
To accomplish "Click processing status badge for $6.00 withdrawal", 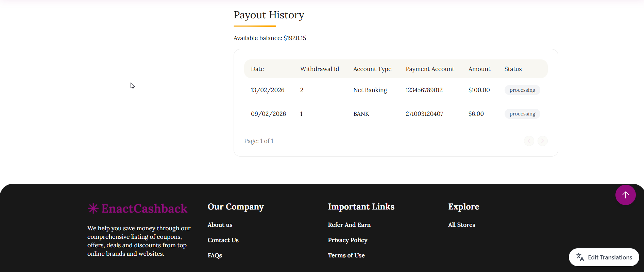I will point(522,114).
